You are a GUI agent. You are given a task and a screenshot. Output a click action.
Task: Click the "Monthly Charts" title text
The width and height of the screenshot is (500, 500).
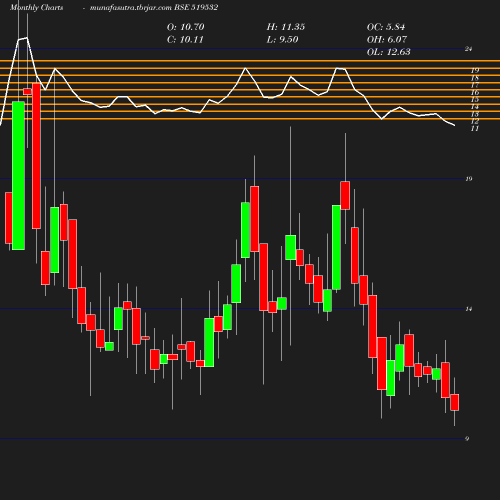pyautogui.click(x=36, y=7)
